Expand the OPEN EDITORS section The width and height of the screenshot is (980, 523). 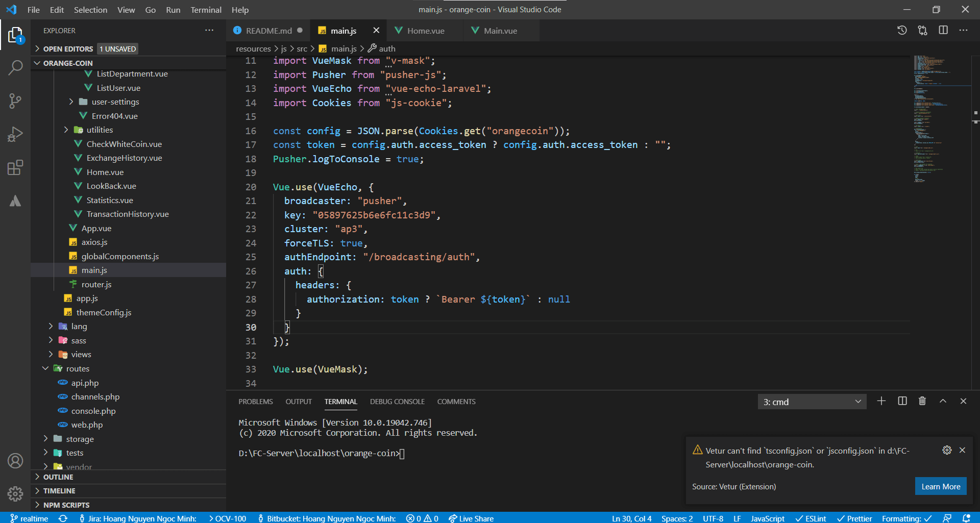[68, 49]
